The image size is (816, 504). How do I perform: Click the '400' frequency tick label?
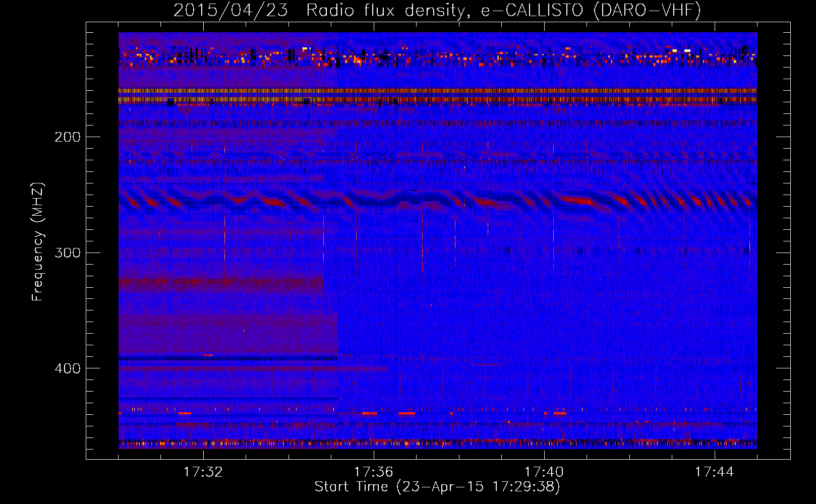pyautogui.click(x=68, y=368)
